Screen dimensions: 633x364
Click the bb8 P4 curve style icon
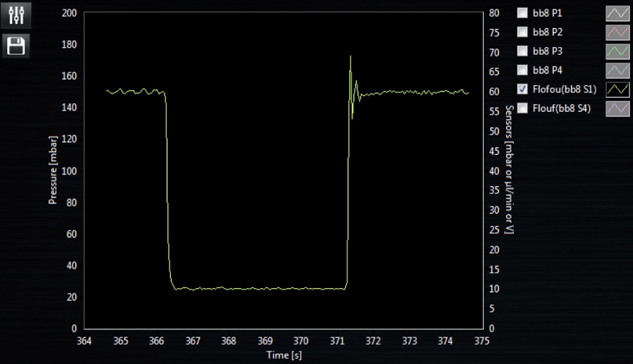[616, 70]
